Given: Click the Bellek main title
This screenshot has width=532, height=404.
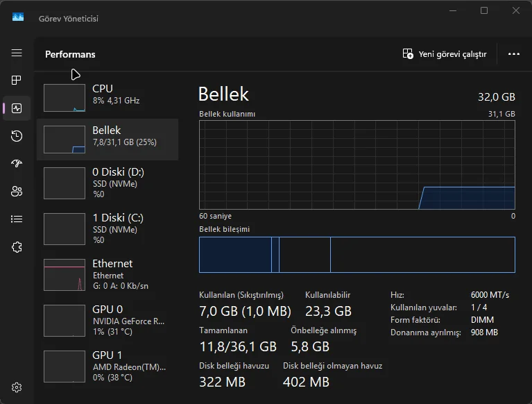Looking at the screenshot, I should pos(223,94).
